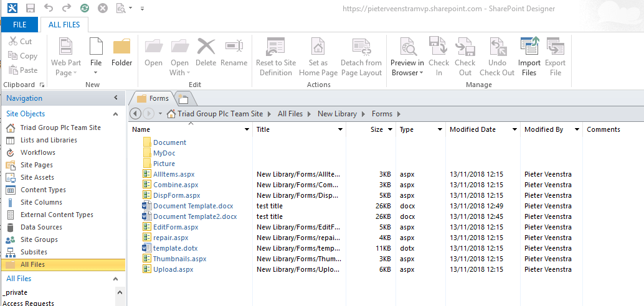The width and height of the screenshot is (644, 306).
Task: Click the Import Files button
Action: click(529, 57)
